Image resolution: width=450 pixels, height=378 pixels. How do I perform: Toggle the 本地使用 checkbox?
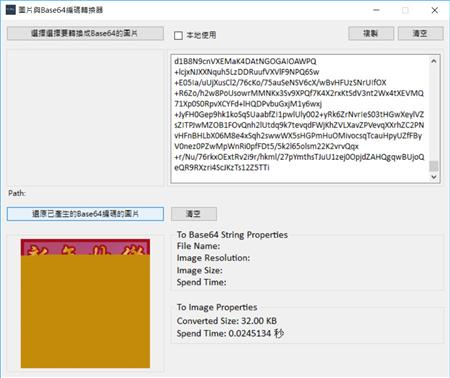click(178, 35)
